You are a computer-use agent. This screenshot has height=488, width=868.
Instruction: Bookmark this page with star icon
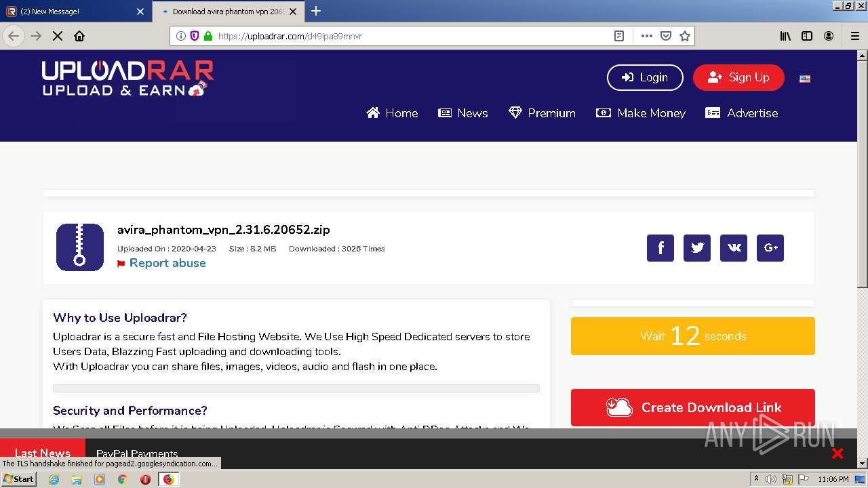click(685, 36)
